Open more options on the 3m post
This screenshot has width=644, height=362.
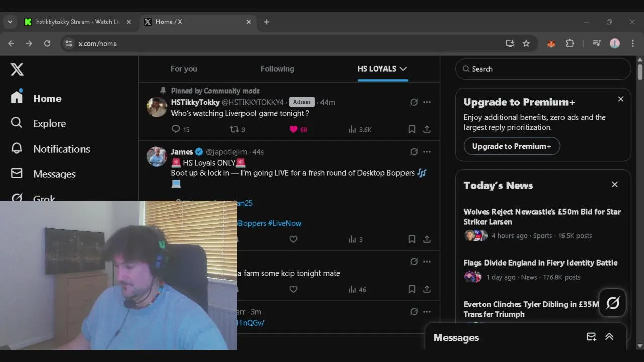pos(427,312)
